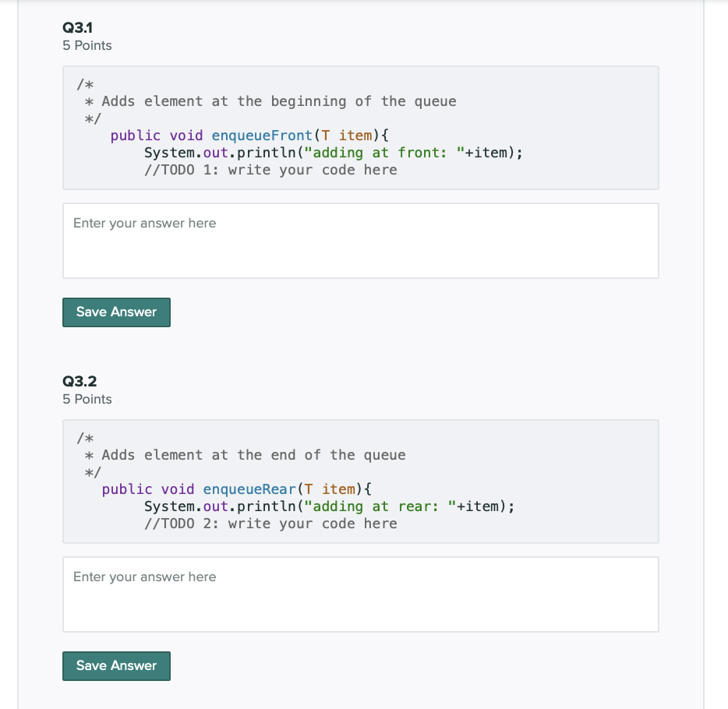The height and width of the screenshot is (709, 728).
Task: Click the '5 Points' label under Q3.1
Action: coord(87,45)
